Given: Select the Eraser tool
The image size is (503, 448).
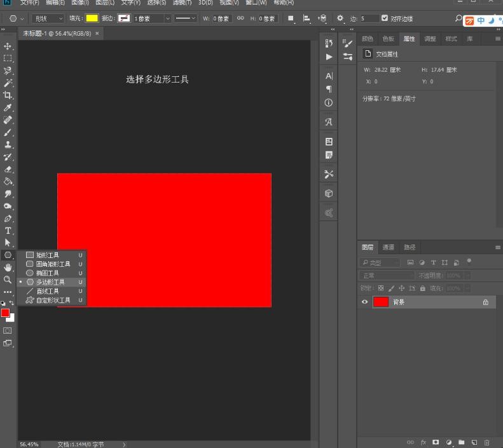Looking at the screenshot, I should tap(8, 169).
